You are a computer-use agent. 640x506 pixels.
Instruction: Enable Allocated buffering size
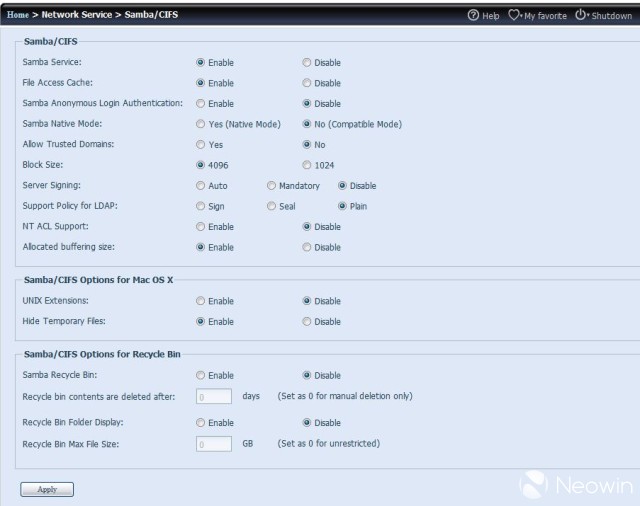(x=200, y=247)
